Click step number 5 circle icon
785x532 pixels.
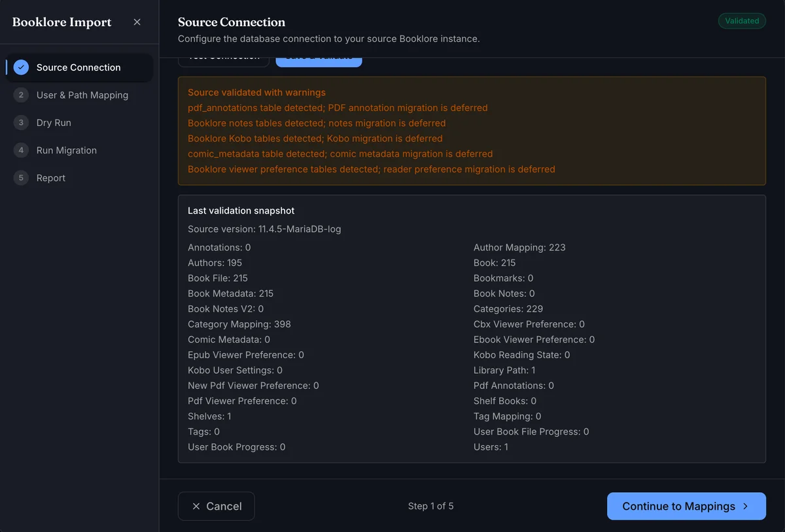pyautogui.click(x=21, y=178)
